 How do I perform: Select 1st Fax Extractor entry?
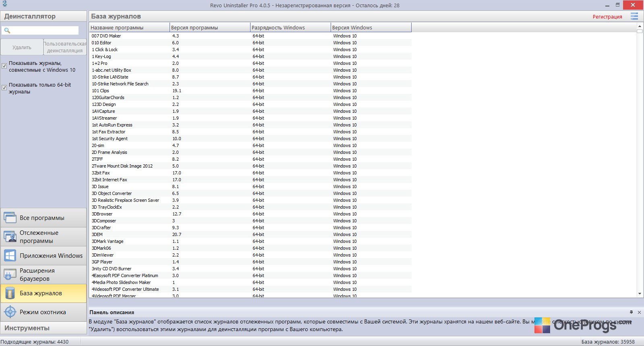coord(250,132)
